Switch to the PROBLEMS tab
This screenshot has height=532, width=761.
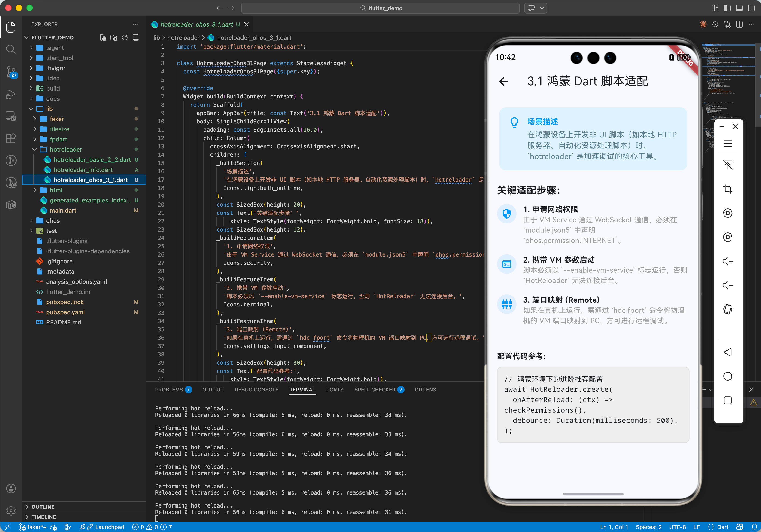tap(169, 390)
